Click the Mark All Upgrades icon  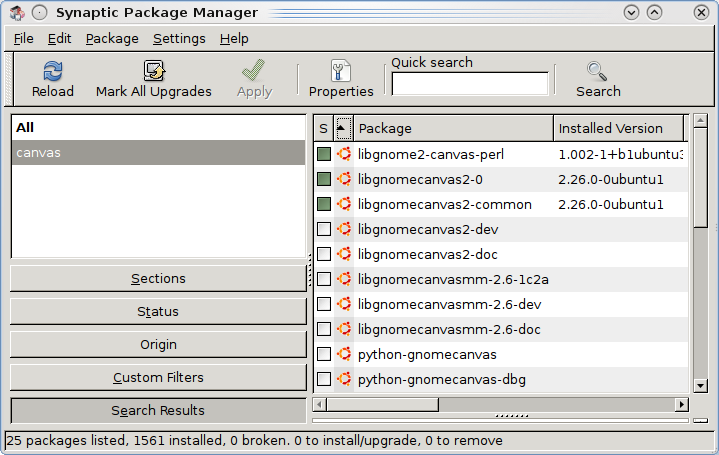coord(154,71)
